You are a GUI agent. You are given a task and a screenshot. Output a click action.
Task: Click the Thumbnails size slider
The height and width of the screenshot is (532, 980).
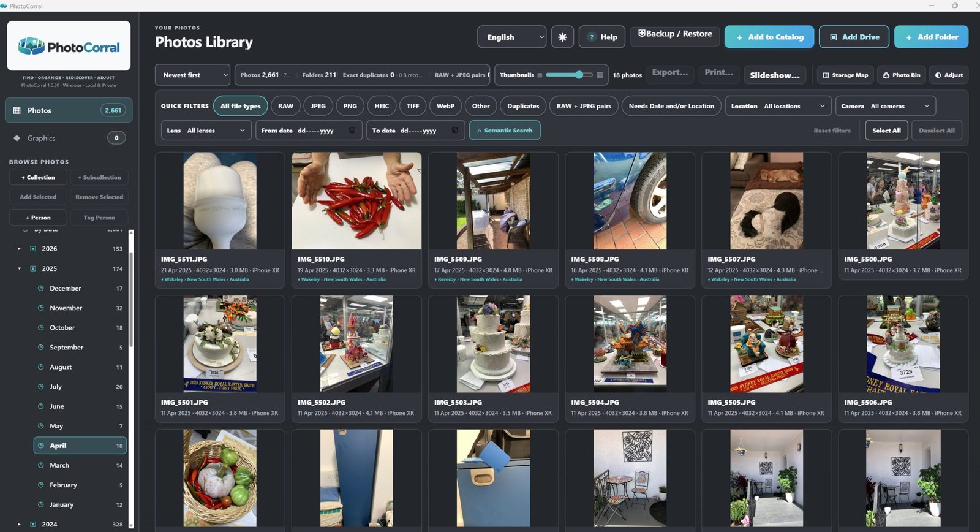click(569, 75)
